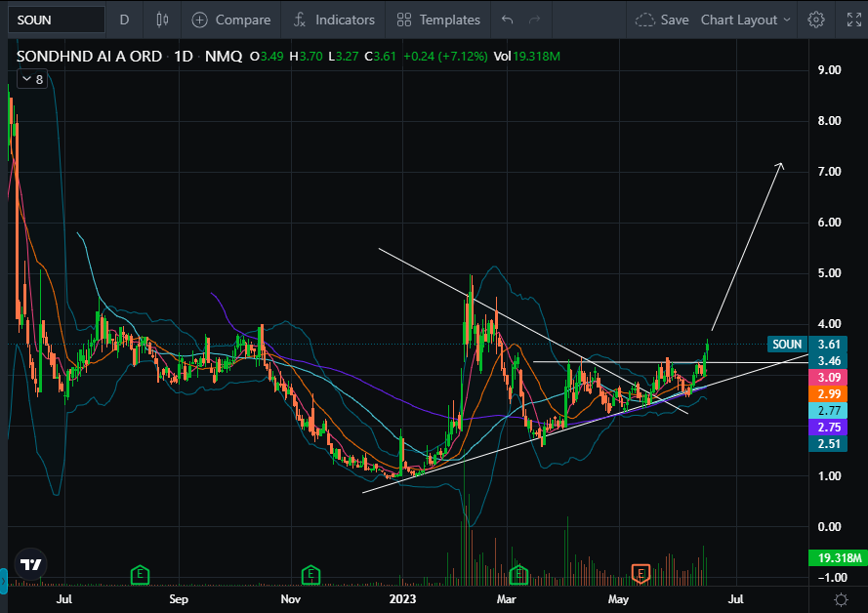Click the 3.61 current price label

pyautogui.click(x=828, y=345)
